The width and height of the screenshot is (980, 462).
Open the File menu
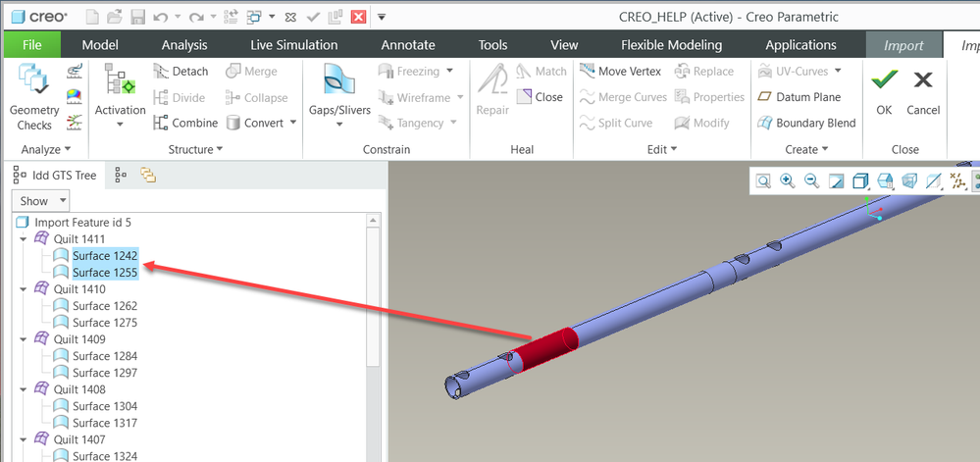[32, 45]
